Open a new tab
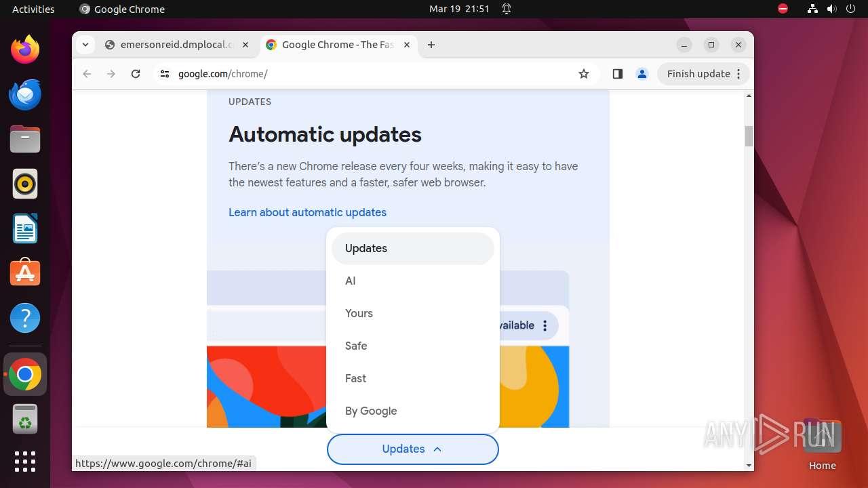The width and height of the screenshot is (868, 488). click(x=431, y=45)
